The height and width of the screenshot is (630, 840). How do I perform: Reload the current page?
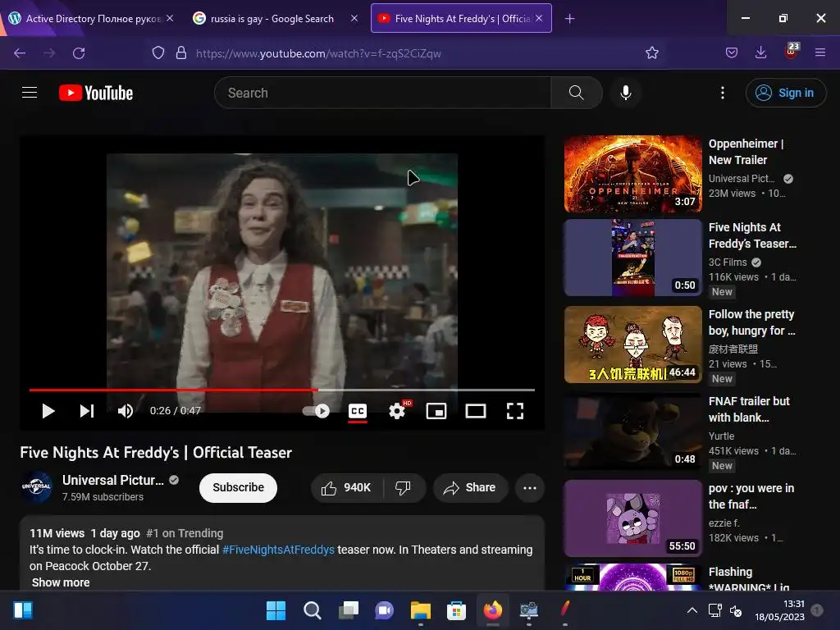coord(79,53)
